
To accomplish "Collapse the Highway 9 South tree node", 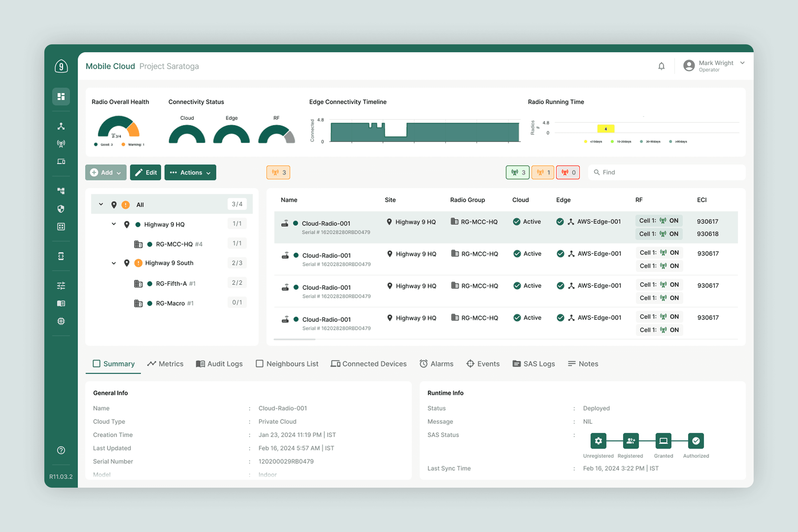I will coord(114,263).
